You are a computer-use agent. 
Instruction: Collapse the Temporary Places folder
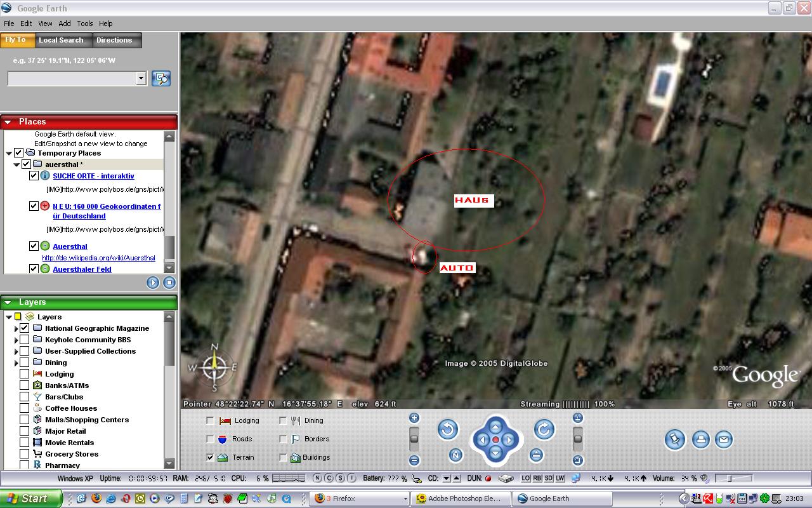[9, 153]
